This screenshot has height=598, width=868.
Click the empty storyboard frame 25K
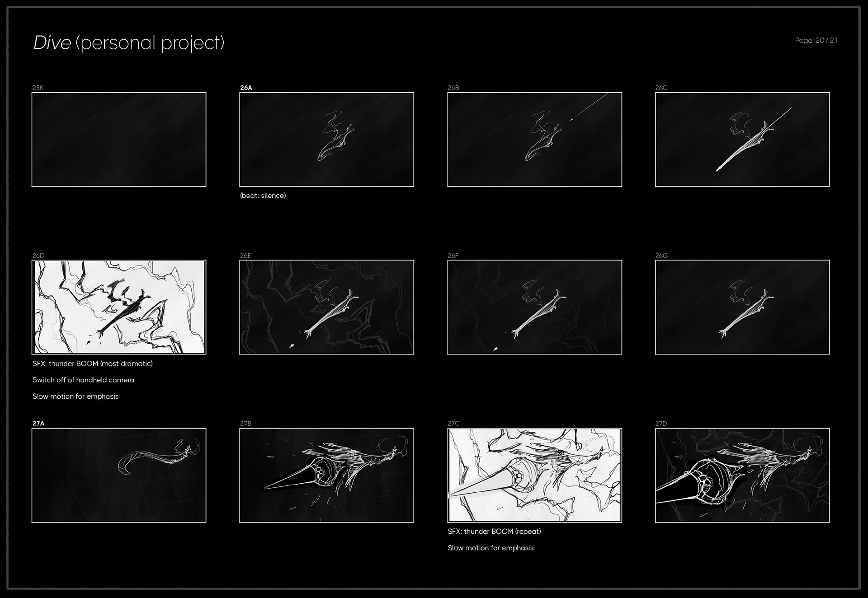tap(119, 140)
